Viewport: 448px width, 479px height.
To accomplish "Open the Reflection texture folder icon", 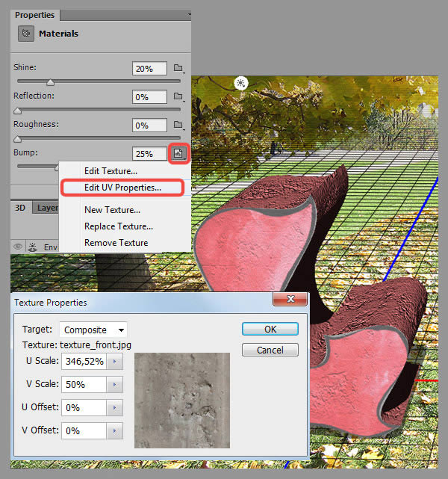I will 178,96.
